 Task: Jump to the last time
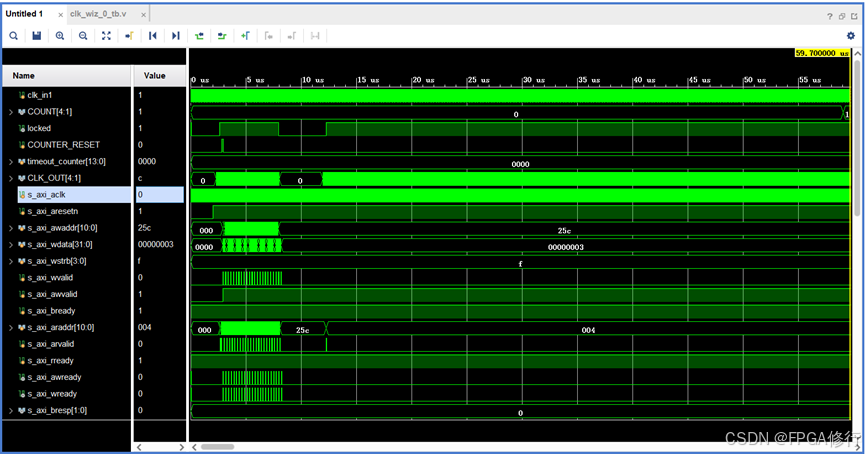tap(175, 36)
